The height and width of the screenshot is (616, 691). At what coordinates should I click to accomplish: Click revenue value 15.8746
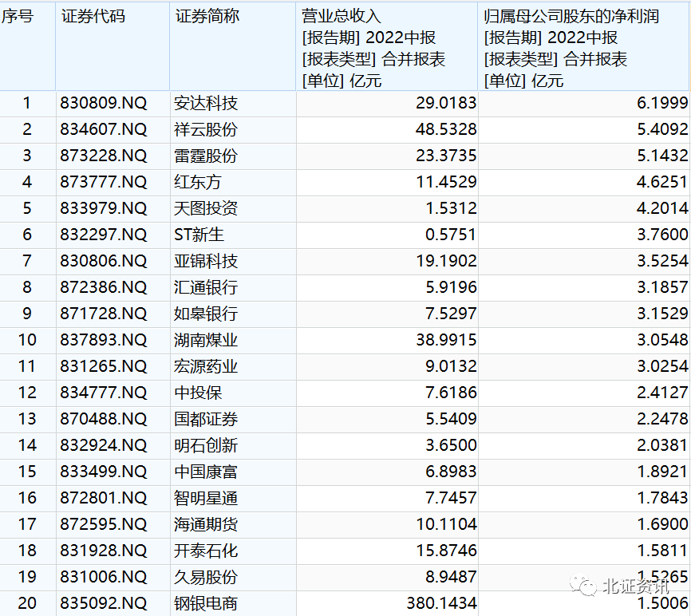pyautogui.click(x=446, y=551)
